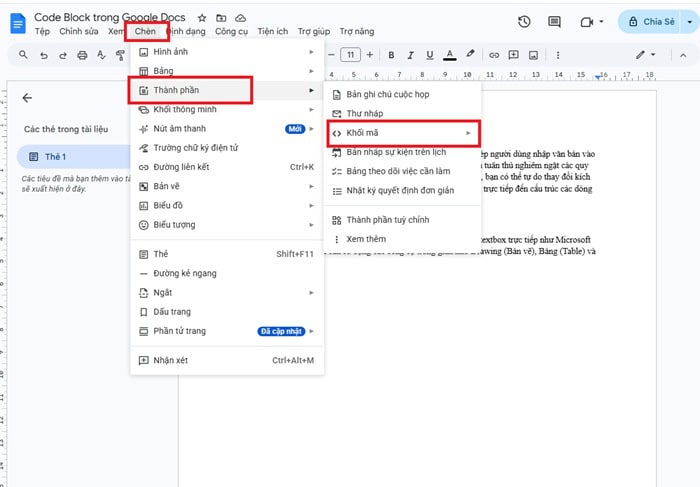Decrease the font size
Screen dimensions: 700x487
click(331, 55)
